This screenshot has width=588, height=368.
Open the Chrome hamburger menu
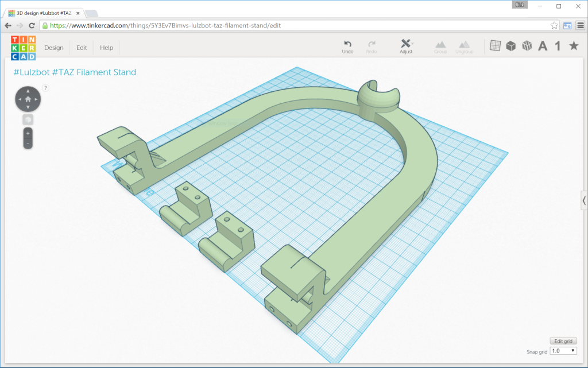(581, 25)
